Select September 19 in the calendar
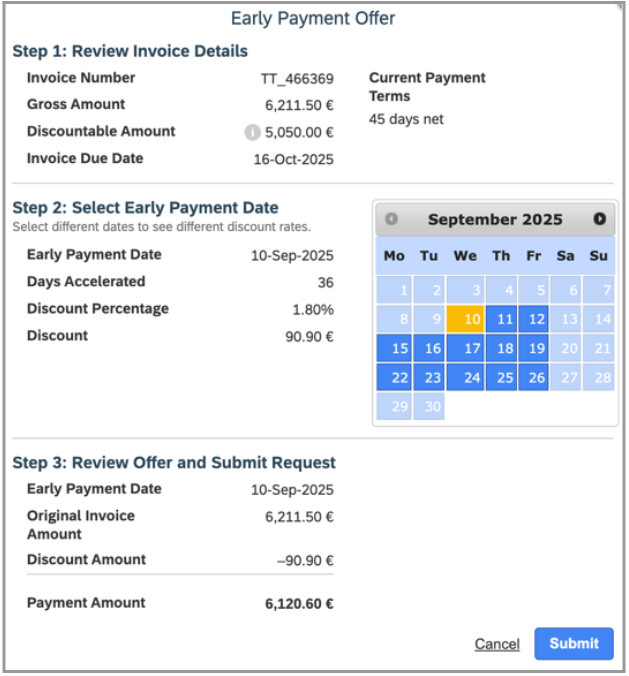 (x=533, y=348)
